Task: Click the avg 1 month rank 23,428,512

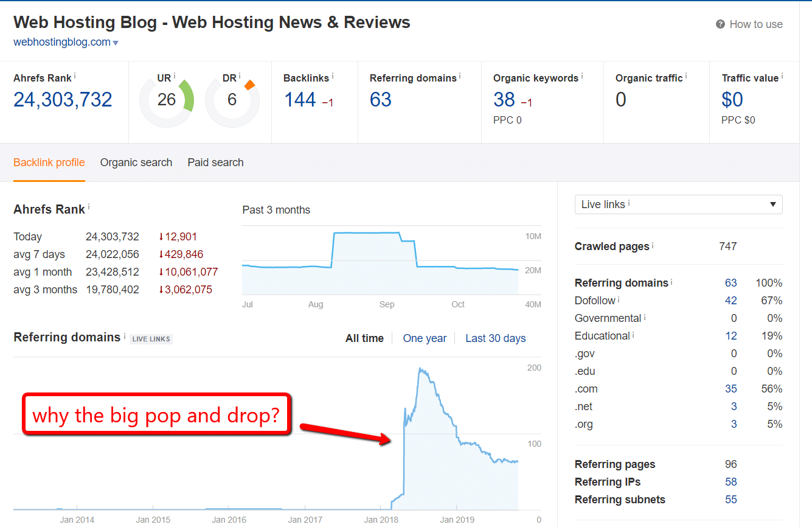Action: (113, 272)
